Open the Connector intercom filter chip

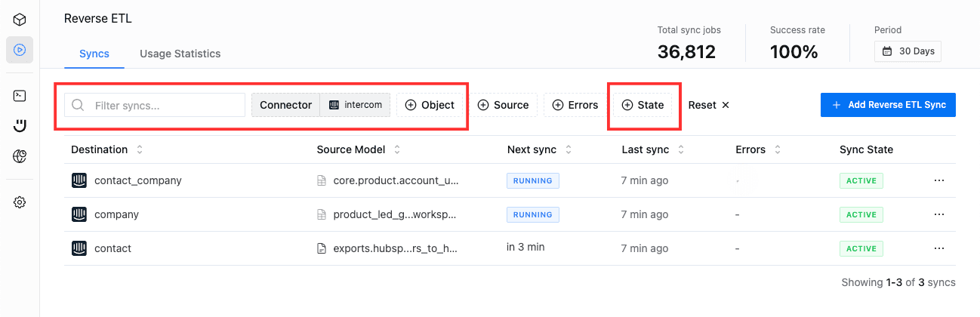tap(321, 105)
